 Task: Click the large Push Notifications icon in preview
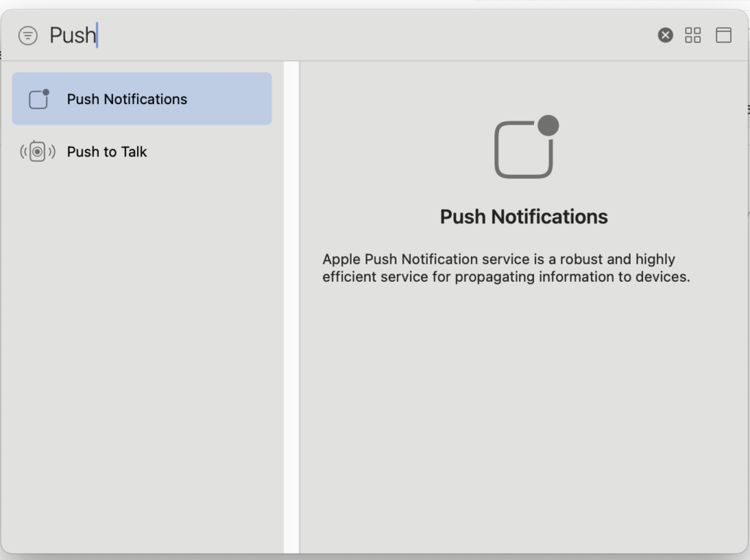pyautogui.click(x=524, y=149)
